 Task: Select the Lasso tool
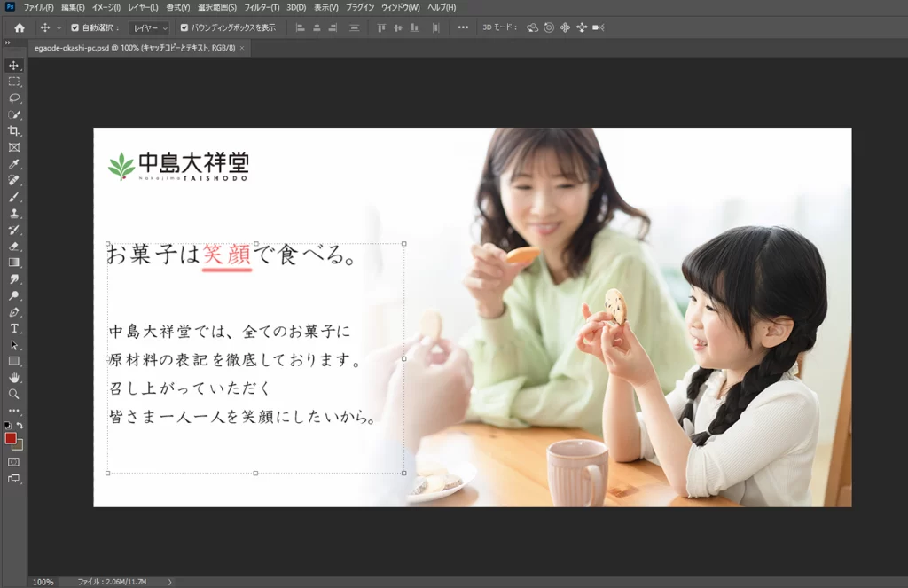[14, 98]
